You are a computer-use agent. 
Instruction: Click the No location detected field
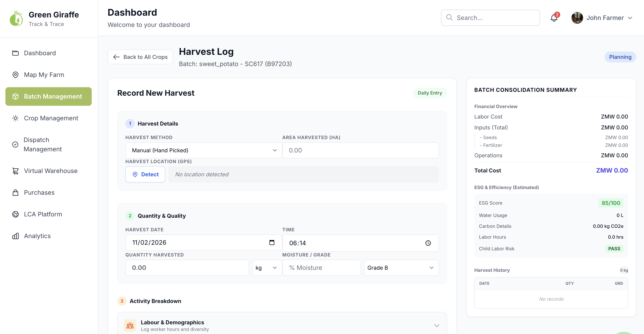click(x=303, y=175)
